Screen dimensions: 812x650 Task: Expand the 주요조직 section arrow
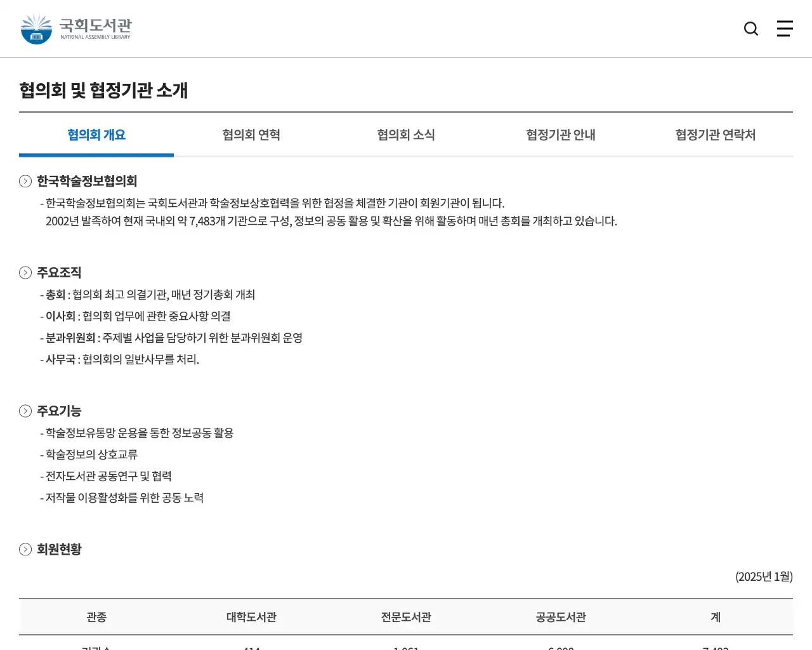[25, 272]
